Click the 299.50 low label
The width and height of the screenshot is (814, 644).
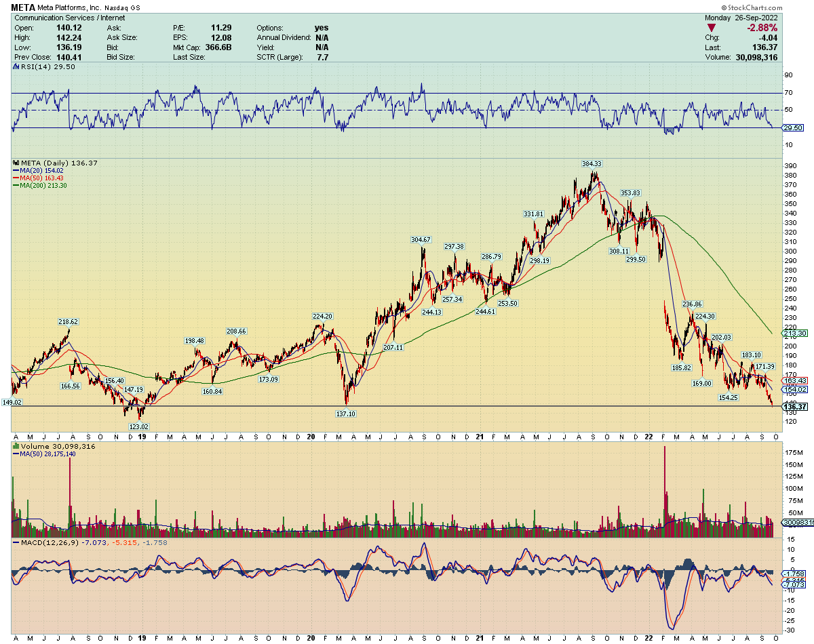tap(636, 260)
